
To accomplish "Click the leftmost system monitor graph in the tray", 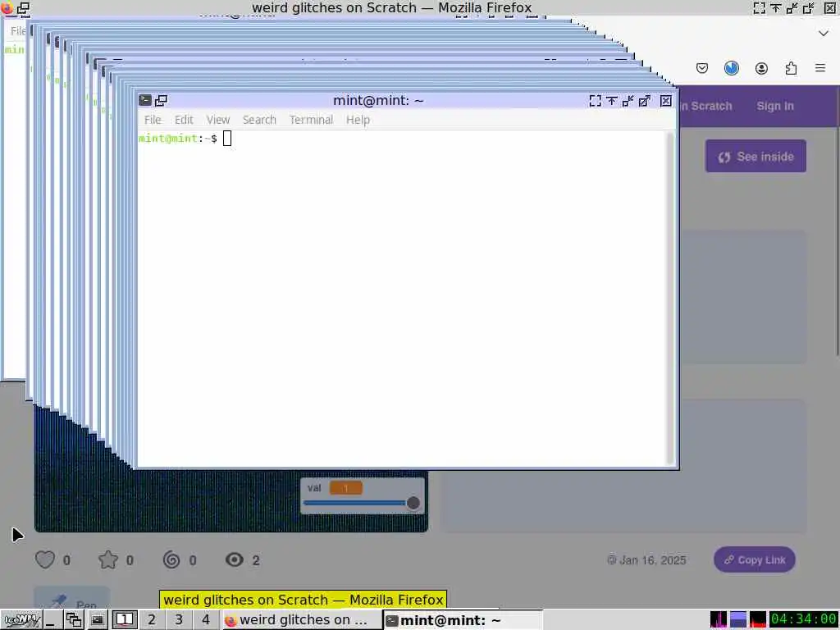I will point(719,620).
